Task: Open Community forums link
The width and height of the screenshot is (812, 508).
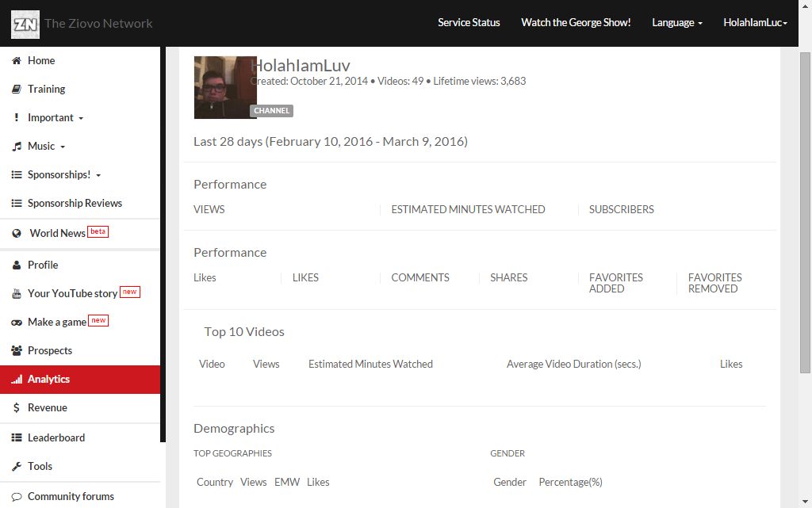Action: (80, 496)
